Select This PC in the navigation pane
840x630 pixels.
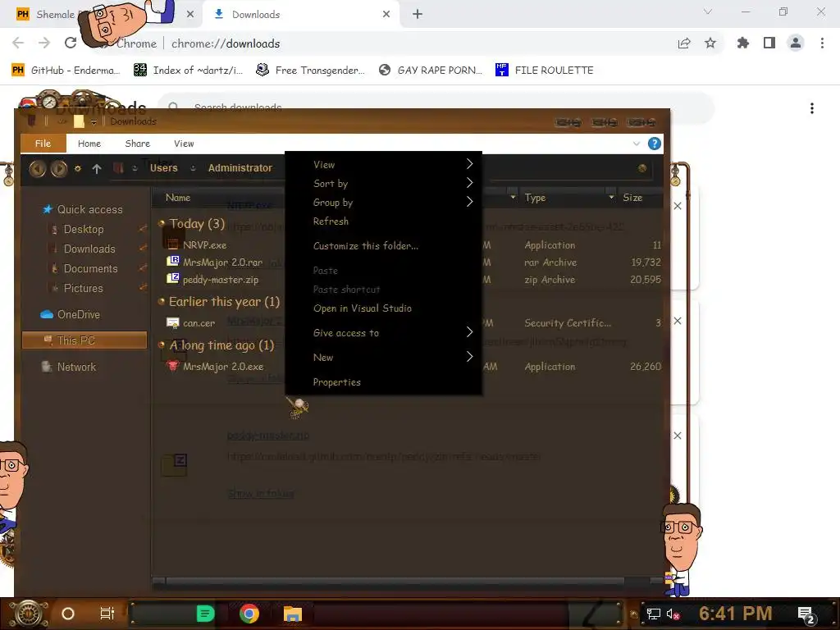point(84,340)
